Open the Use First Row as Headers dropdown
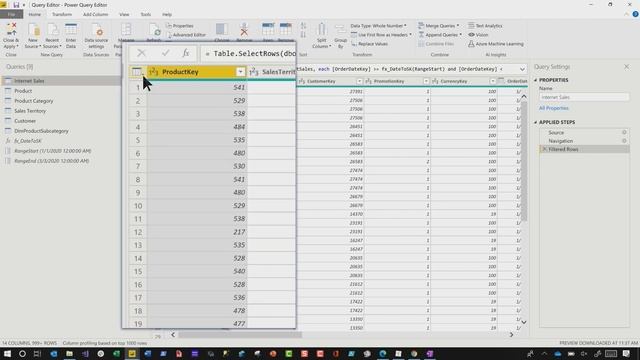 tap(381, 35)
